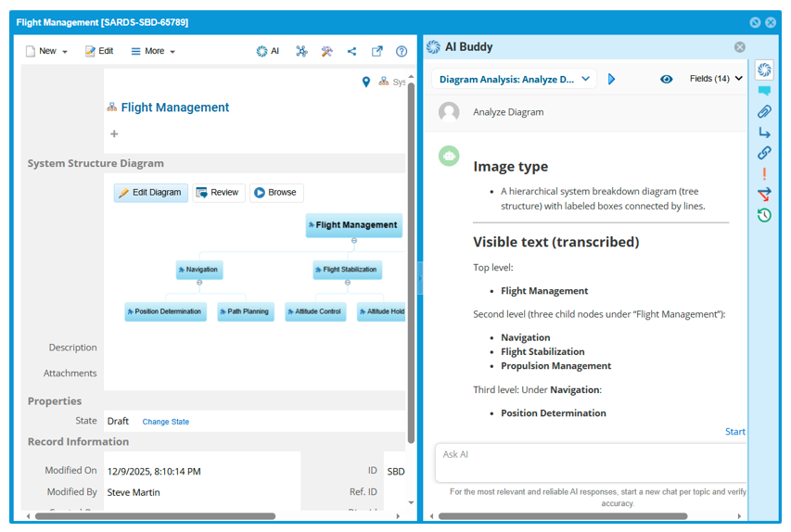791x532 pixels.
Task: Click the Change State link
Action: click(165, 422)
